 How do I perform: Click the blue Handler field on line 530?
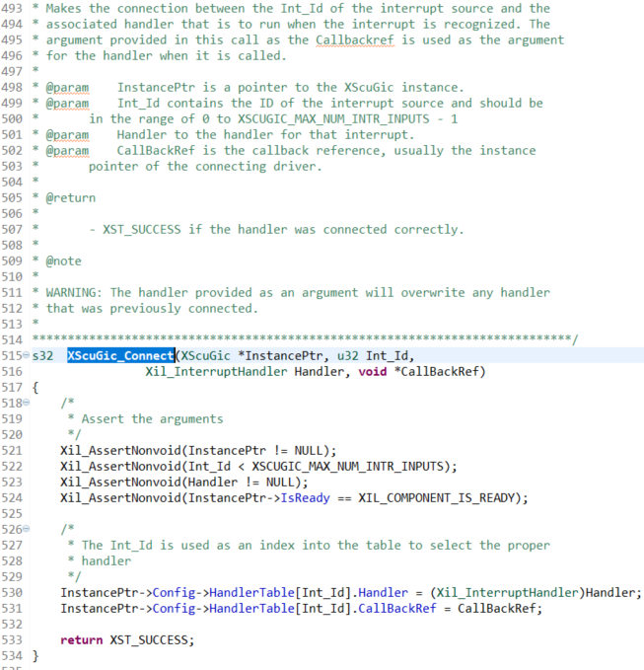coord(383,593)
